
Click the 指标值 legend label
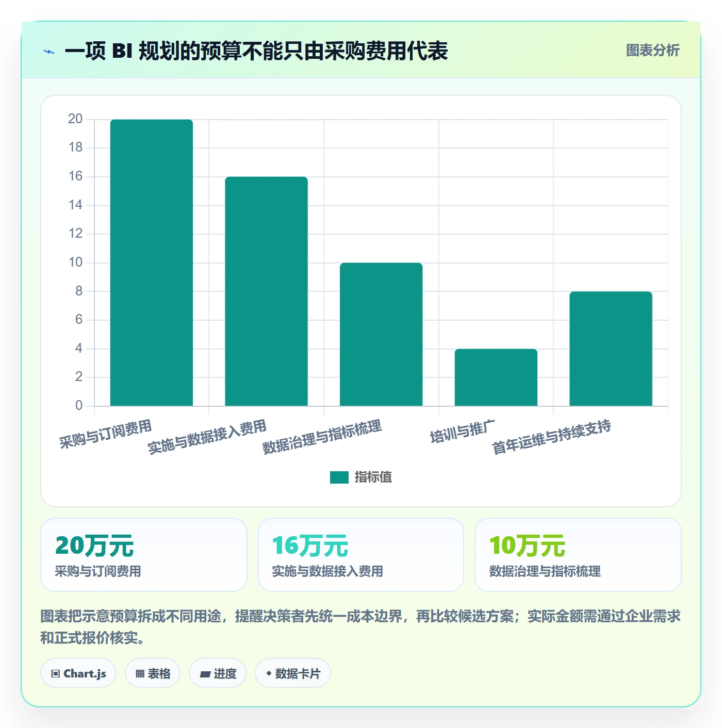coord(373,477)
